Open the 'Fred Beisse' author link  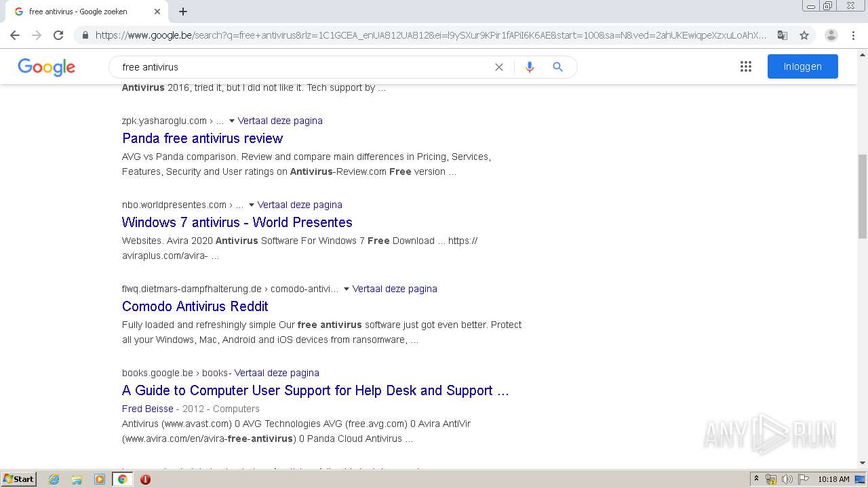(147, 409)
